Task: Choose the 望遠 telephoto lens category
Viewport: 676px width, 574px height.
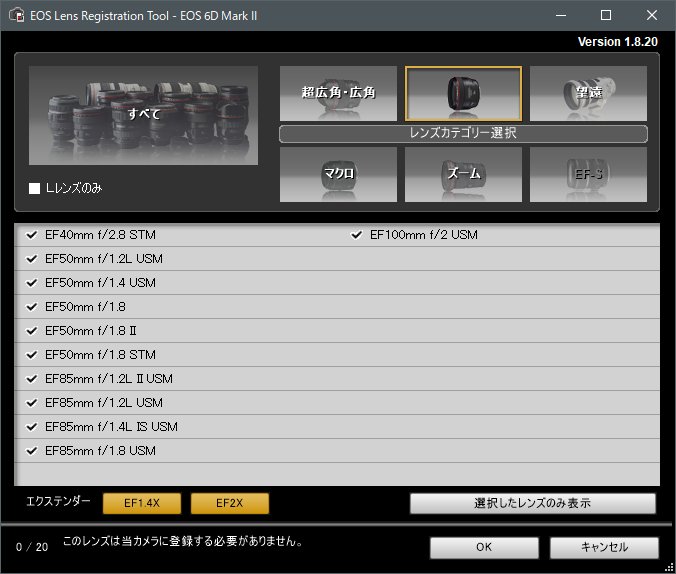Action: click(588, 93)
